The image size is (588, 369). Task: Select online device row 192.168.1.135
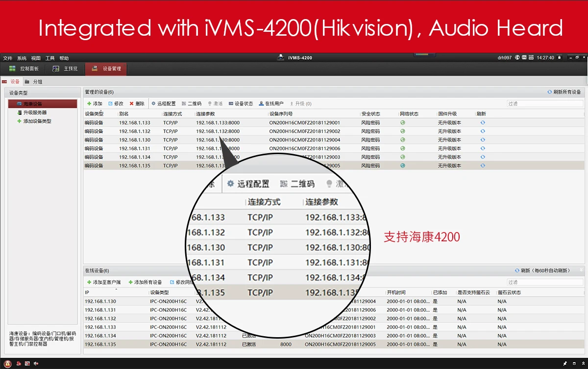[x=334, y=344]
